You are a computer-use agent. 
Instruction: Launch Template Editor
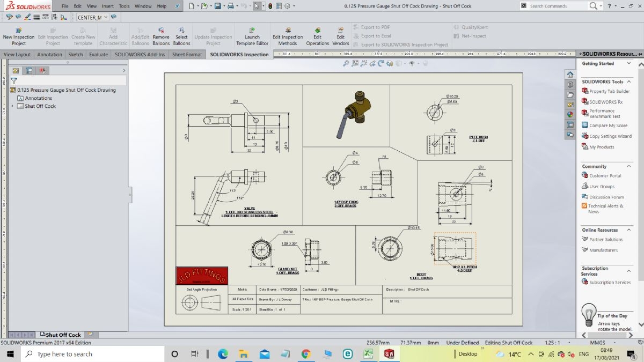[x=252, y=36]
